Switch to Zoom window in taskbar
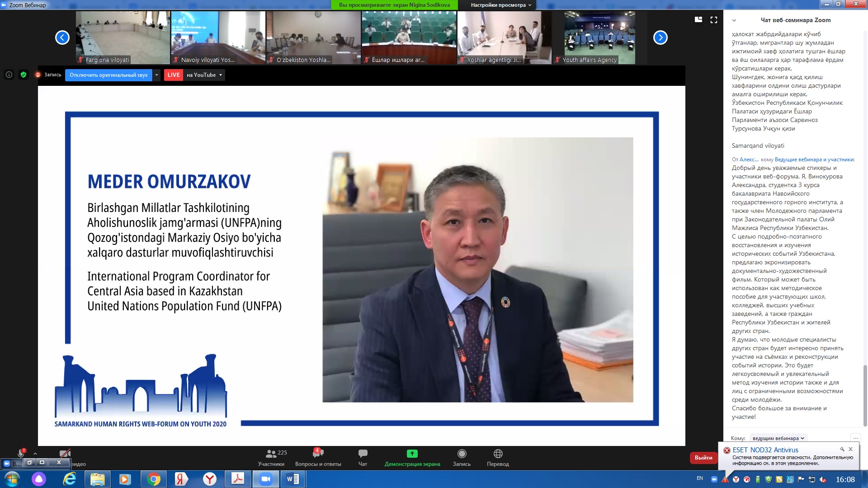 [x=266, y=479]
